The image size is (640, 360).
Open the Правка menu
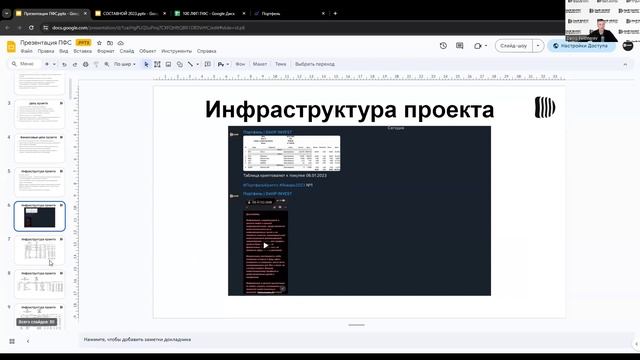point(46,51)
